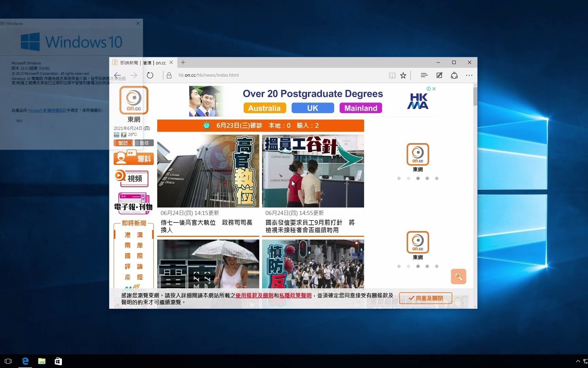Select 兩岸 news category
The height and width of the screenshot is (368, 588).
coord(134,245)
